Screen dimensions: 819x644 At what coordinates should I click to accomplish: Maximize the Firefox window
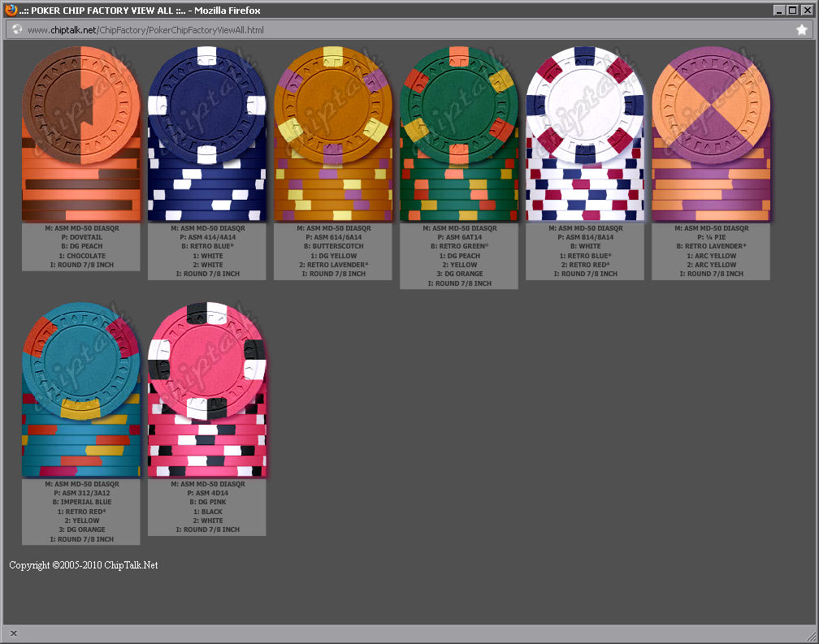(x=792, y=10)
